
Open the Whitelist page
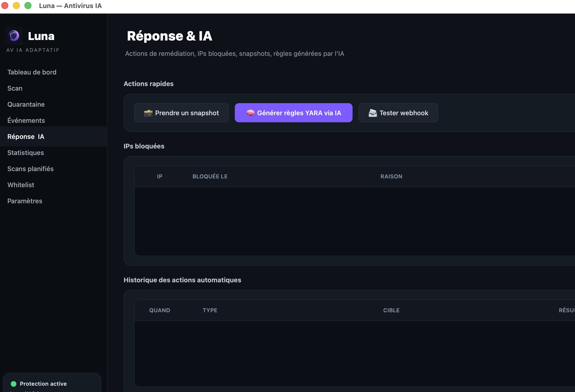click(21, 185)
